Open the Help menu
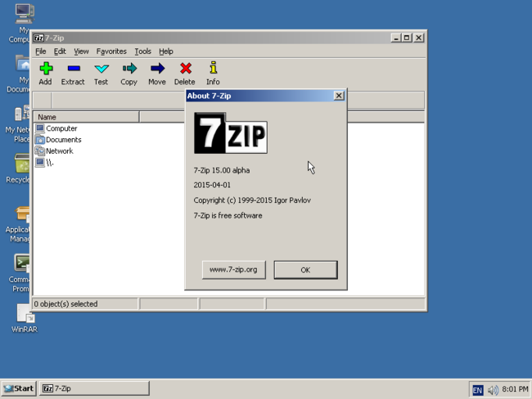532x399 pixels. [166, 52]
